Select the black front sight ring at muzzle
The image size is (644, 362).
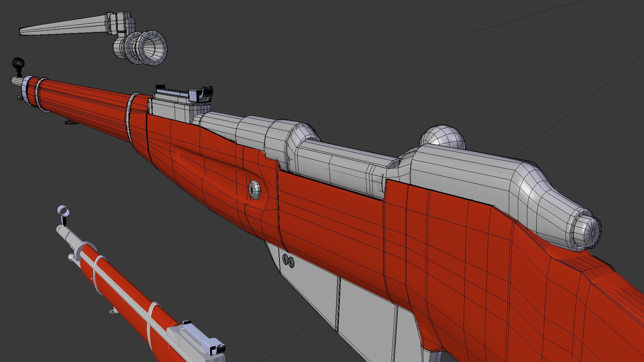(18, 63)
